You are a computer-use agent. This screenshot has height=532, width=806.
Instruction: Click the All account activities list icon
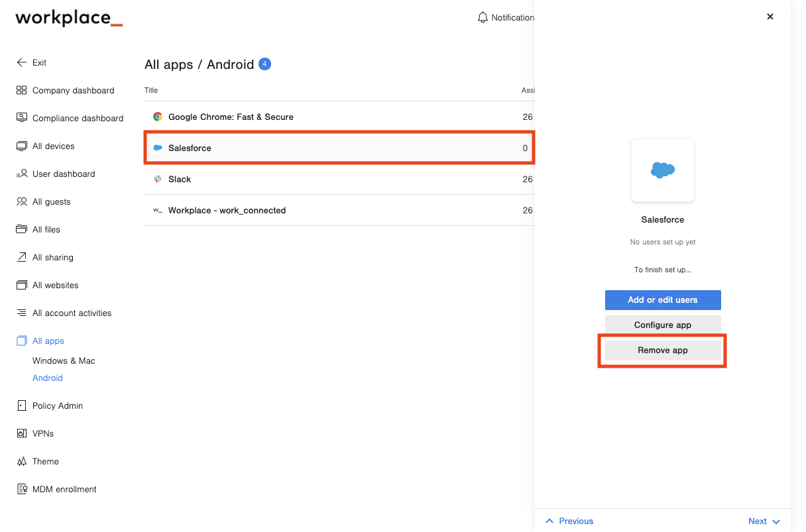click(21, 313)
